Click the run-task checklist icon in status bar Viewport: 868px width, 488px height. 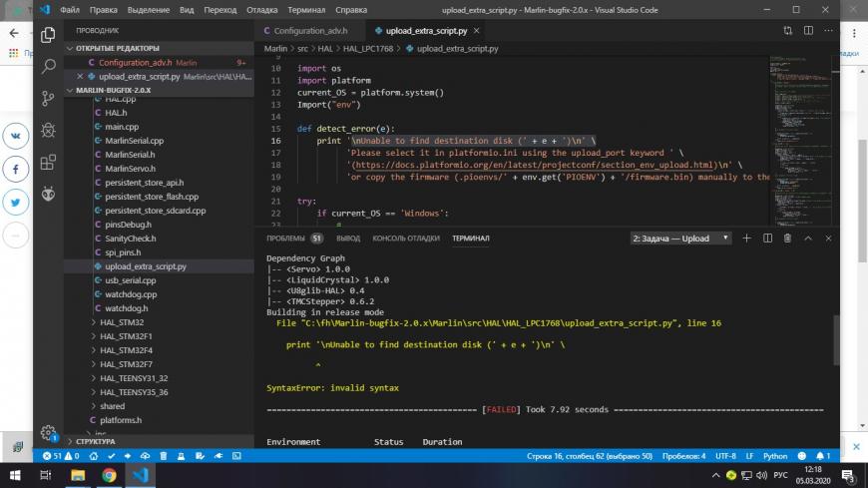(x=200, y=456)
